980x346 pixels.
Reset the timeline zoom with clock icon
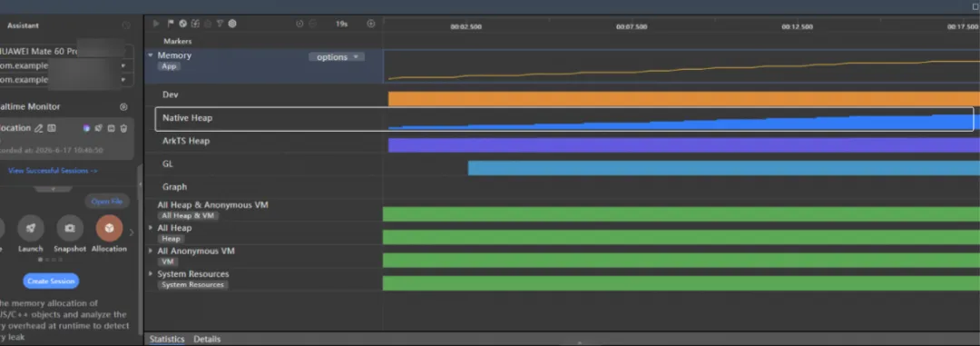(x=299, y=24)
